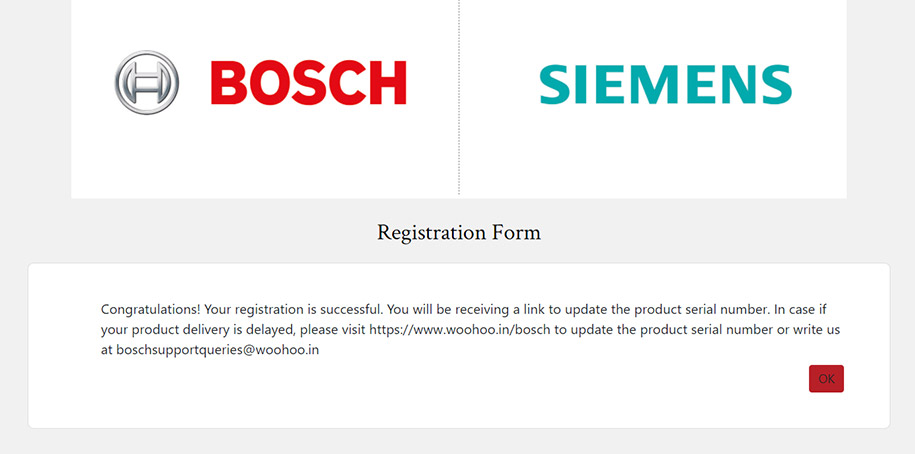Click the Bosch circular emblem icon
Viewport: 915px width, 454px height.
point(147,82)
